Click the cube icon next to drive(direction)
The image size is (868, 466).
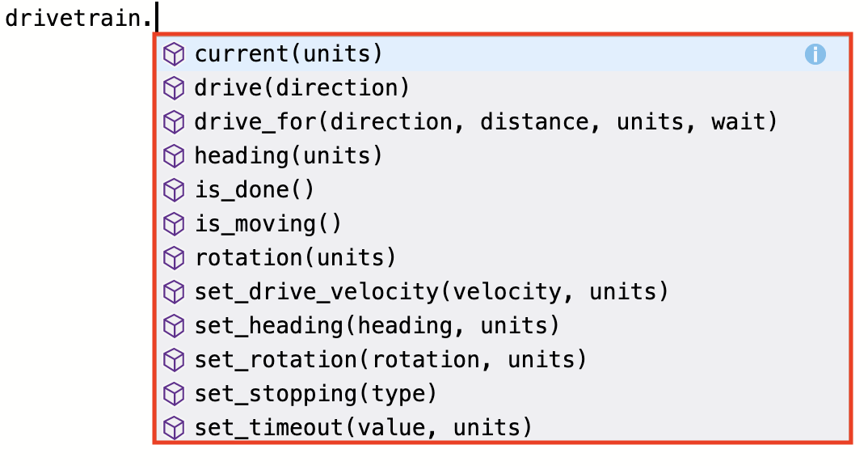click(x=174, y=88)
